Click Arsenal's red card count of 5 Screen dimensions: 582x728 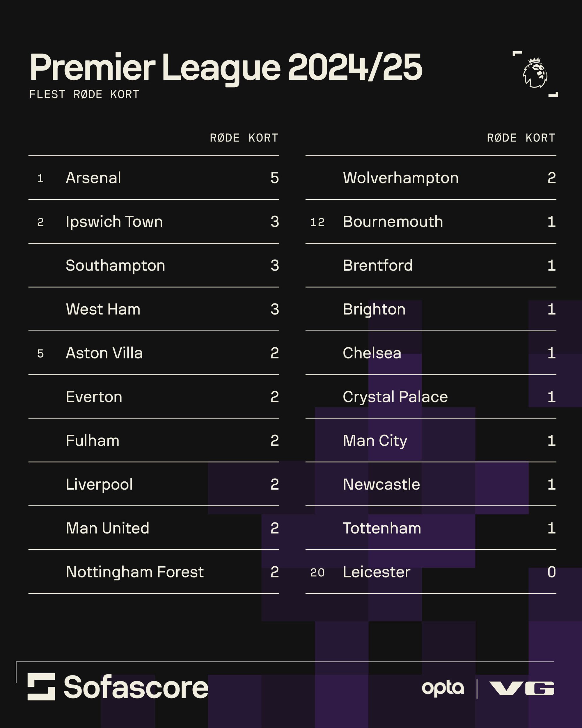(x=274, y=178)
